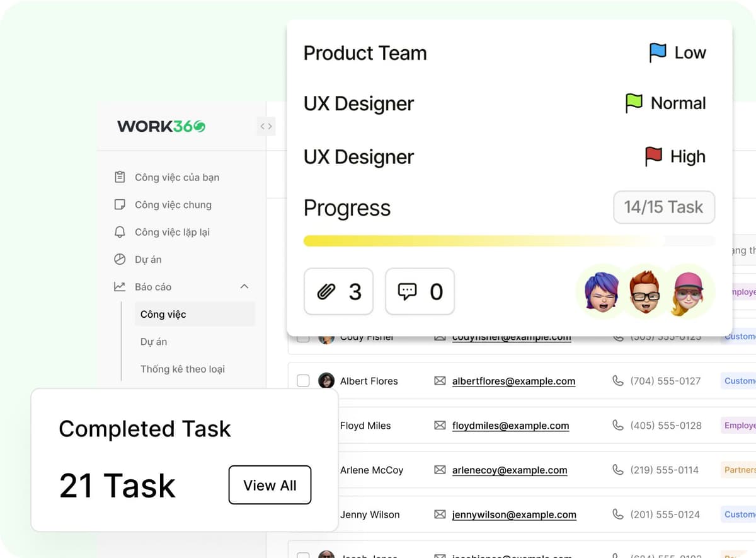
Task: Open comments via the speech bubble button
Action: pyautogui.click(x=420, y=291)
